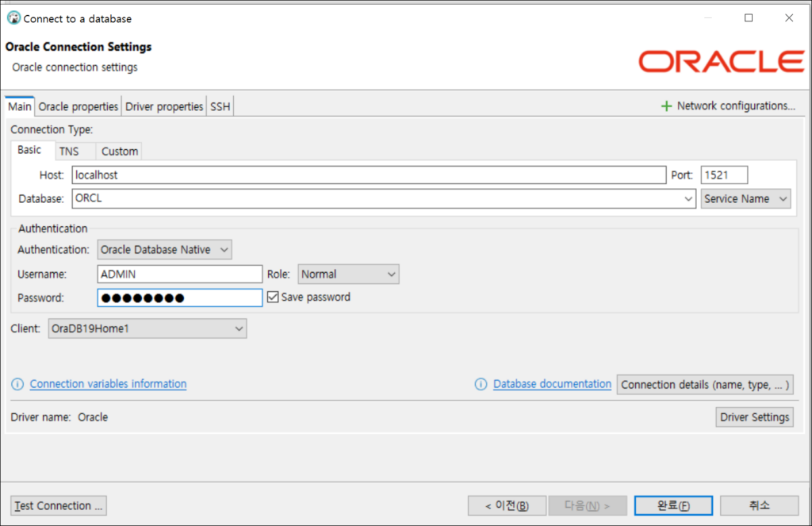Click the info icon beside Database documentation

click(481, 384)
